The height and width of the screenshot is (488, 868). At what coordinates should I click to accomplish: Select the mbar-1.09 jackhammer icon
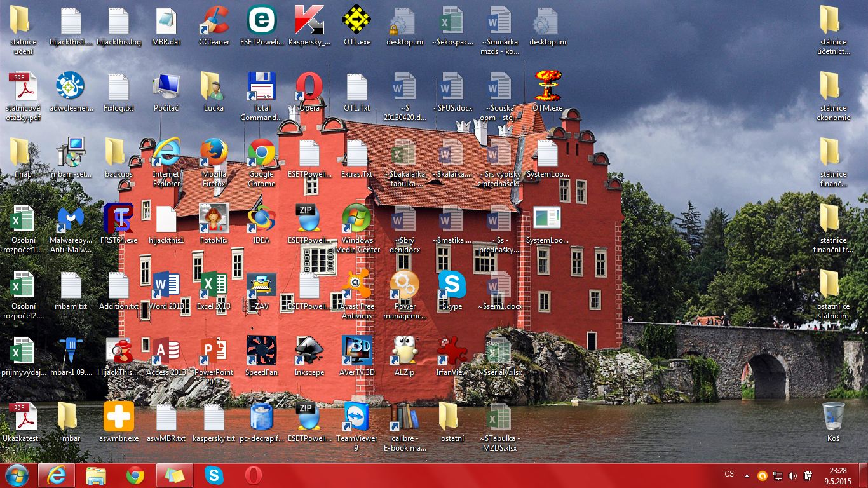click(x=71, y=356)
